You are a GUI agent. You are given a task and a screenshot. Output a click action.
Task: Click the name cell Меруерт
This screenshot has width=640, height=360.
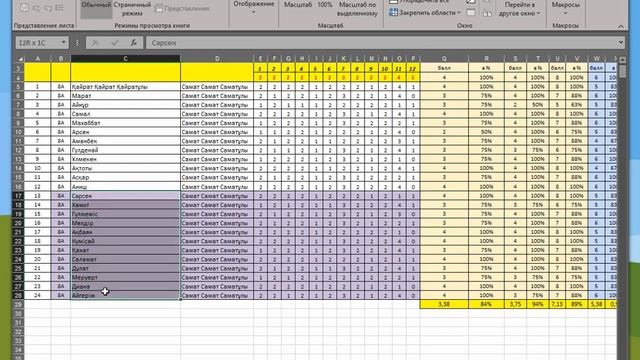click(x=125, y=277)
